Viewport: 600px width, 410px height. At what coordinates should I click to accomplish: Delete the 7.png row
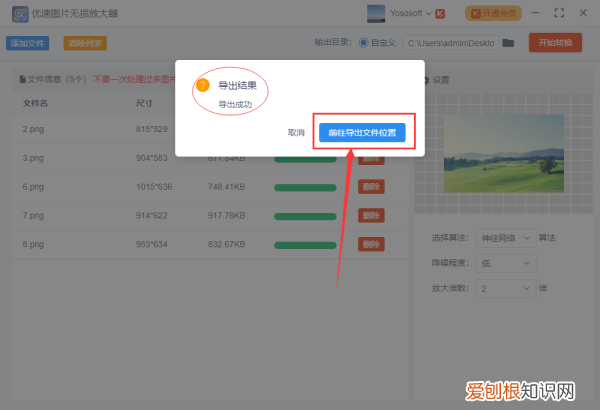coord(371,216)
